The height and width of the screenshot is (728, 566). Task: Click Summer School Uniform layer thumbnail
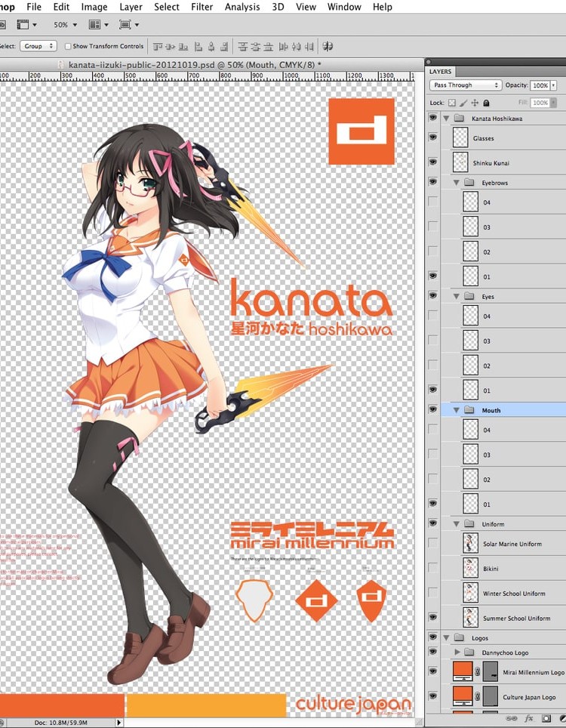470,618
